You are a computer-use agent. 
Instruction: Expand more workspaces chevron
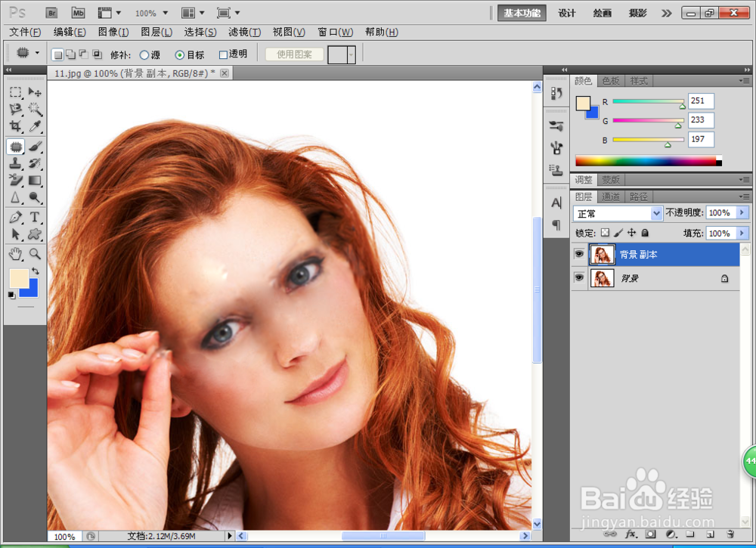click(x=666, y=13)
